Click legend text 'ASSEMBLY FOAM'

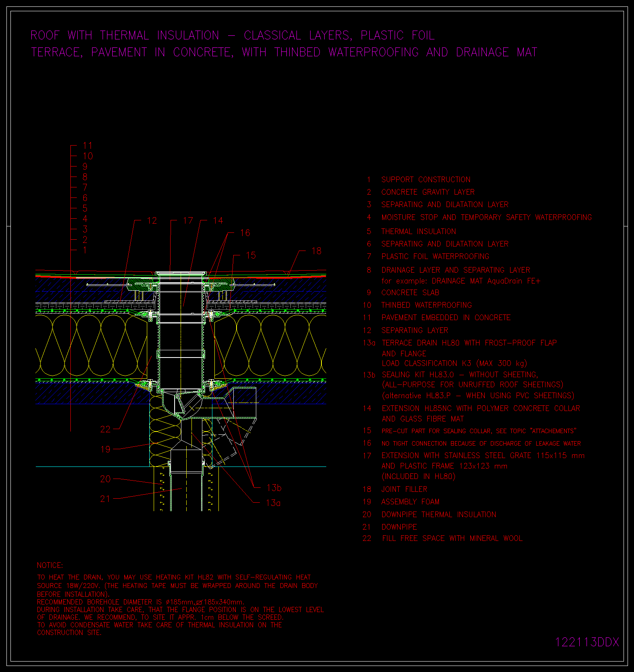(410, 502)
